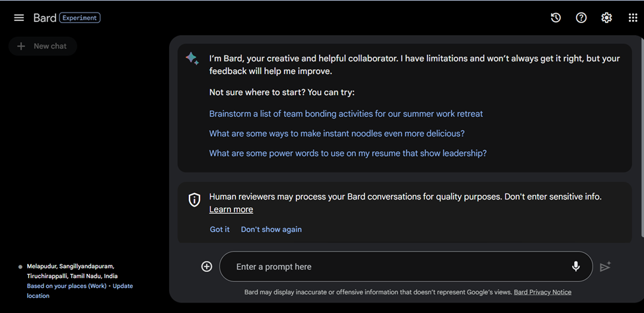
Task: Start a New chat
Action: [43, 46]
